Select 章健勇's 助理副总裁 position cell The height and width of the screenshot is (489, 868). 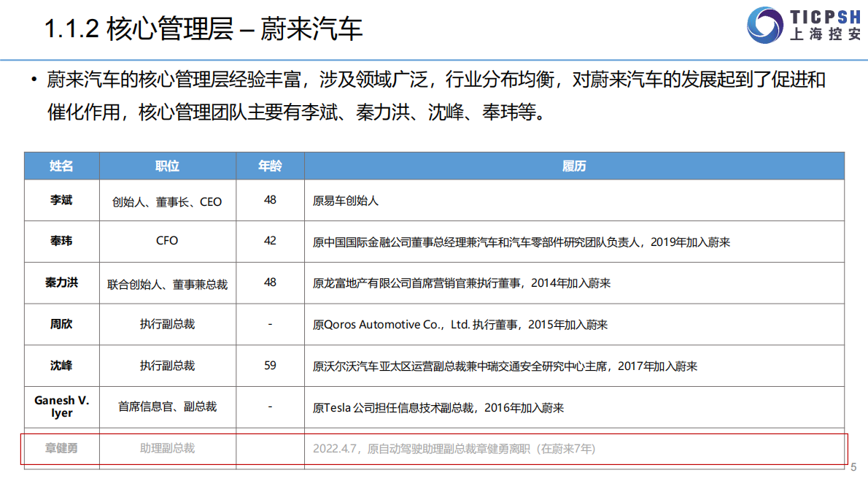166,448
